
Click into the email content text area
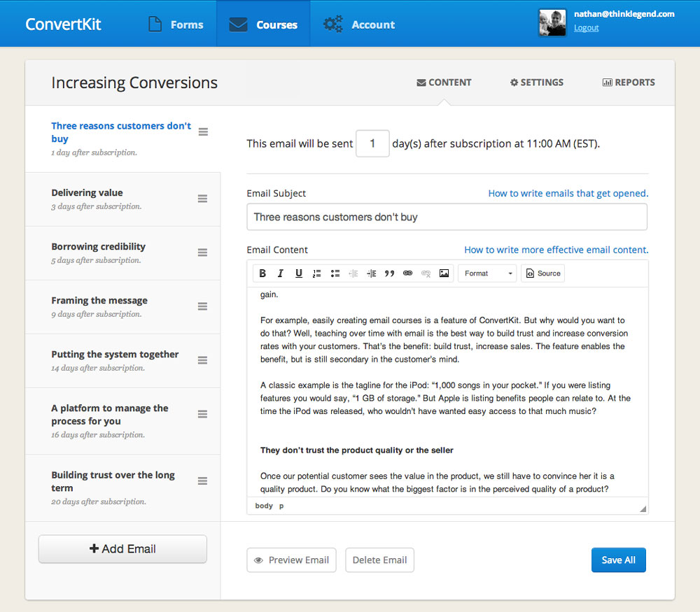click(x=447, y=392)
